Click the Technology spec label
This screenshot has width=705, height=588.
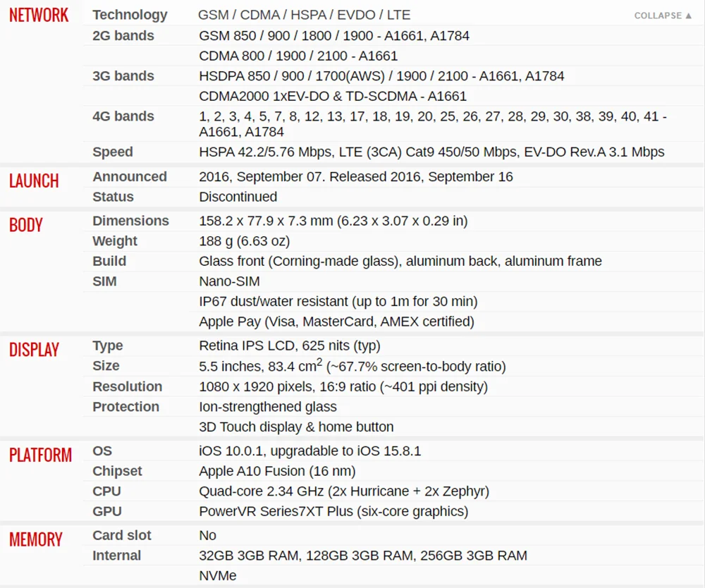tap(130, 15)
